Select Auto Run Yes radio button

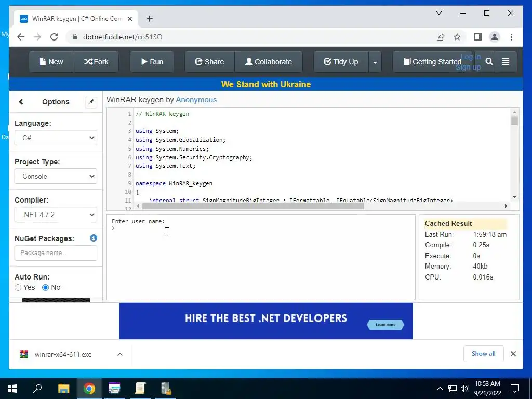click(18, 288)
